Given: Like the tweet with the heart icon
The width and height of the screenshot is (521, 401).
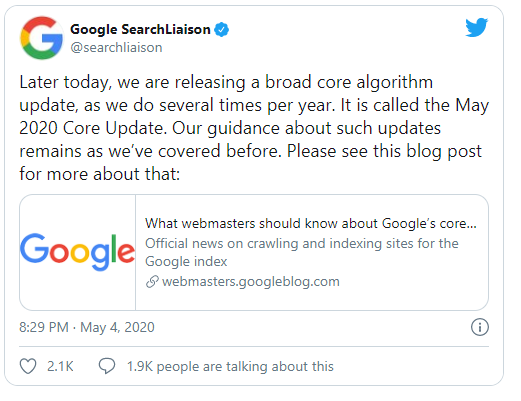Looking at the screenshot, I should click(28, 366).
